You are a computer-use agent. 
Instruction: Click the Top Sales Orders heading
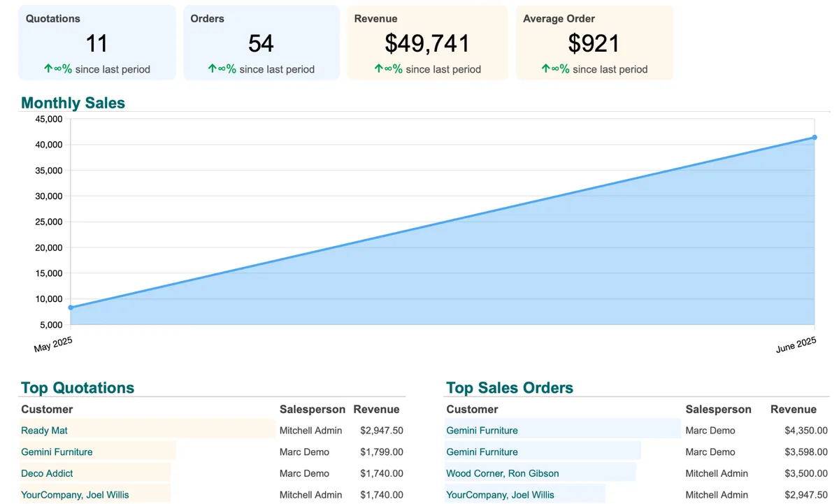[509, 388]
